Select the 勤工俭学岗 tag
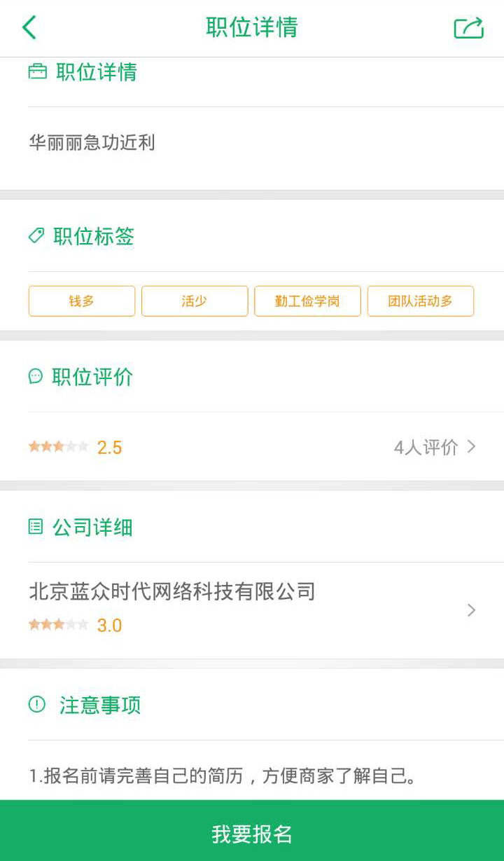504x861 pixels. [307, 301]
